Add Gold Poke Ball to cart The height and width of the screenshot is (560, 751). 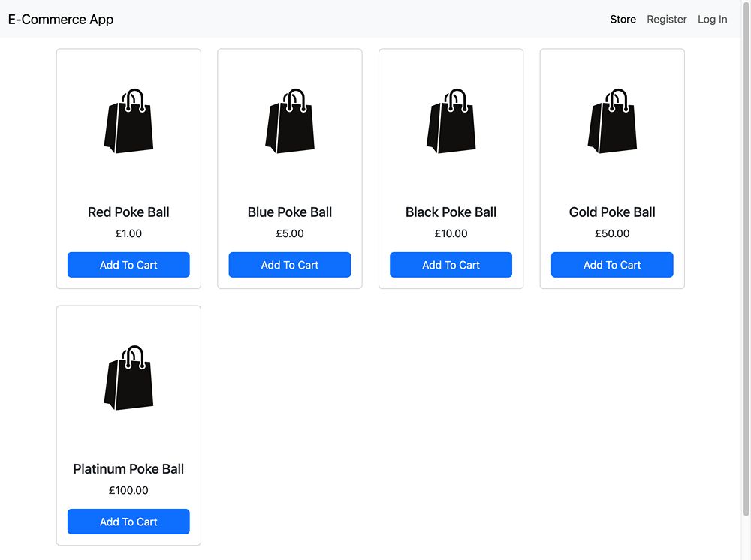click(612, 265)
